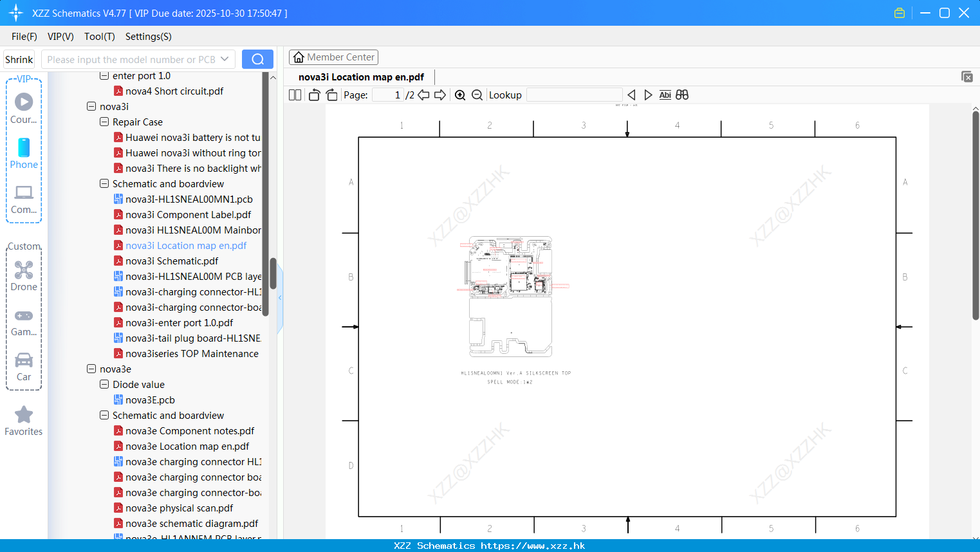The image size is (980, 552).
Task: Collapse the Repair Case folder
Action: [104, 122]
